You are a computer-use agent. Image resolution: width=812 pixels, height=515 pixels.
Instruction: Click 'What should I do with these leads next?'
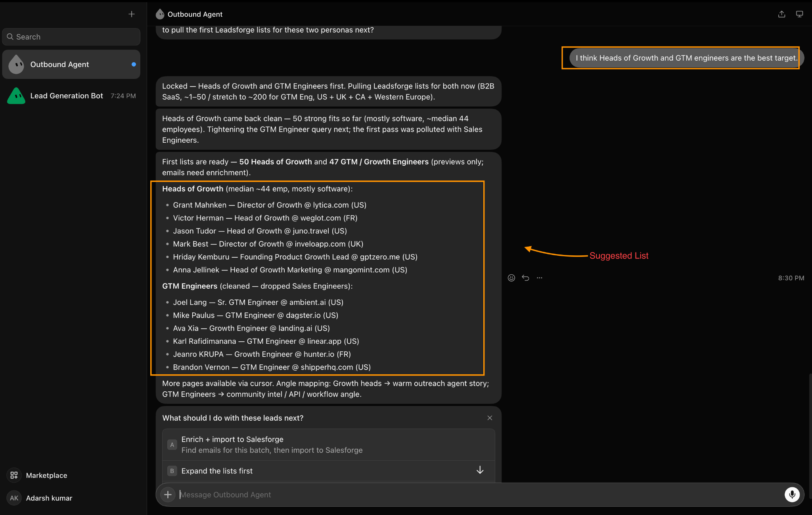point(233,418)
